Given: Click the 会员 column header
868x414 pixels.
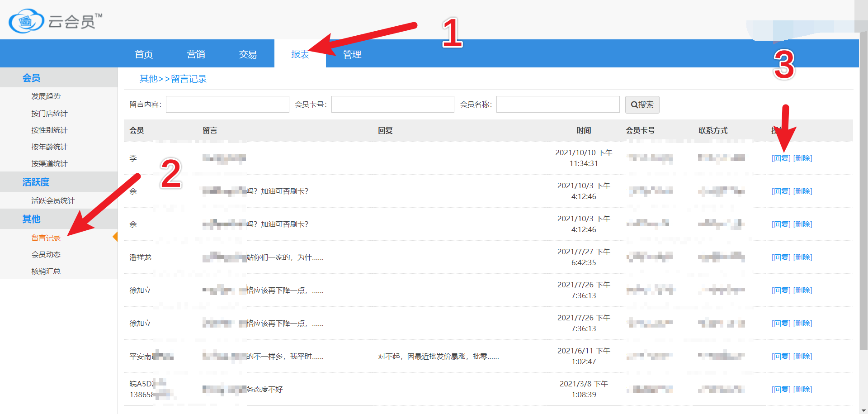Looking at the screenshot, I should pos(137,130).
